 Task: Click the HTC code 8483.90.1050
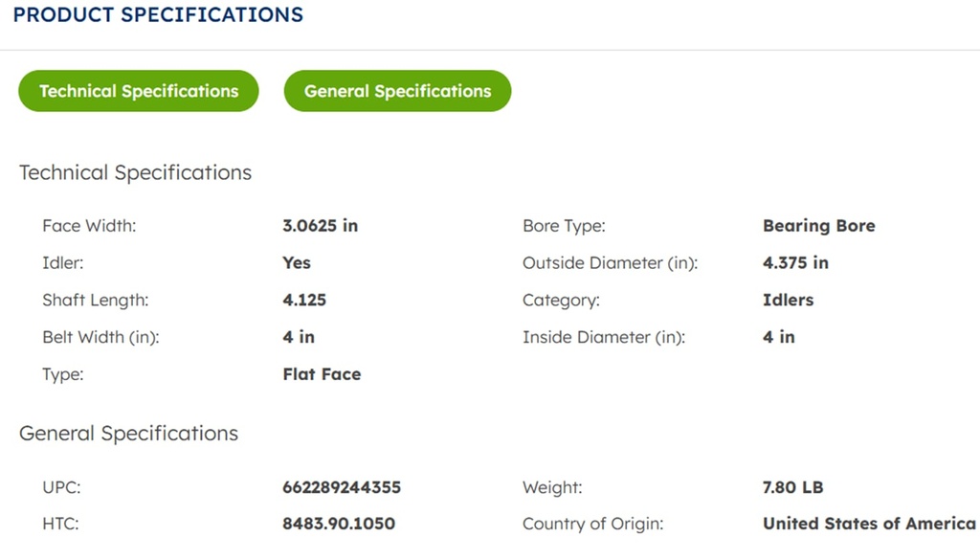tap(339, 524)
